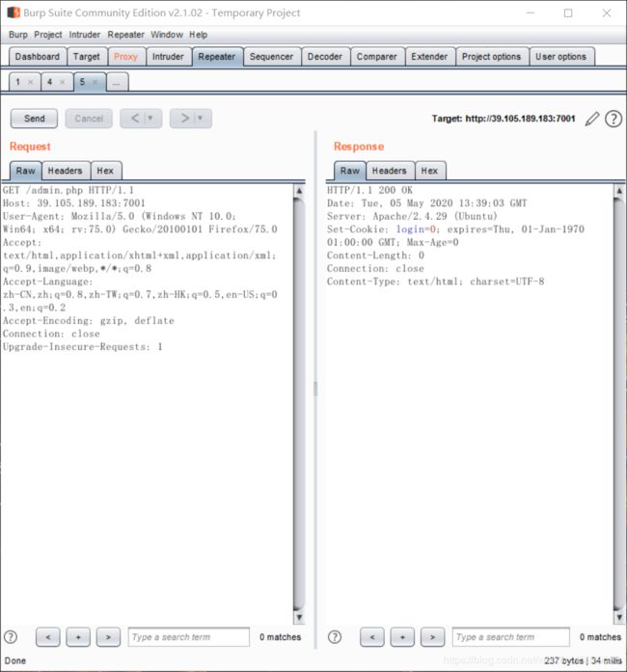Open the Project menu

[x=48, y=35]
